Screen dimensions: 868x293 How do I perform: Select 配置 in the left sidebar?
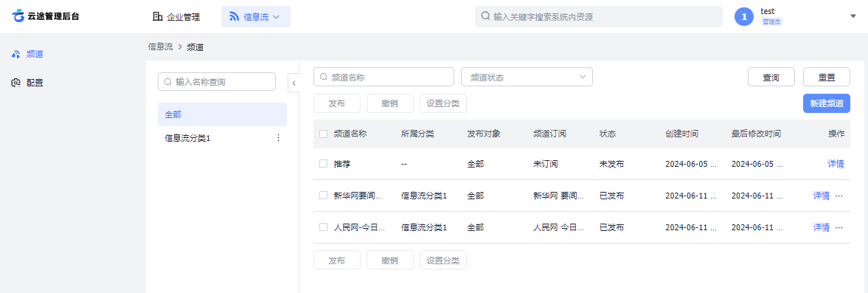coord(35,83)
